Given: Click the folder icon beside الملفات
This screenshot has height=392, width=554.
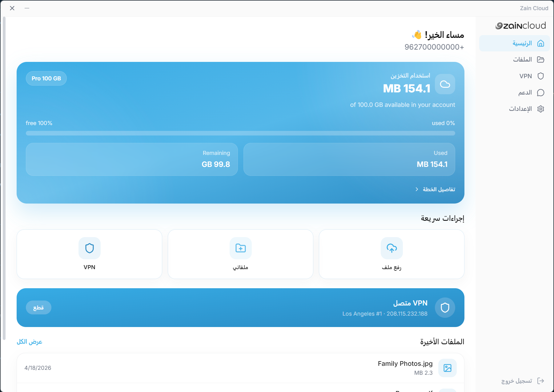Looking at the screenshot, I should pyautogui.click(x=540, y=59).
